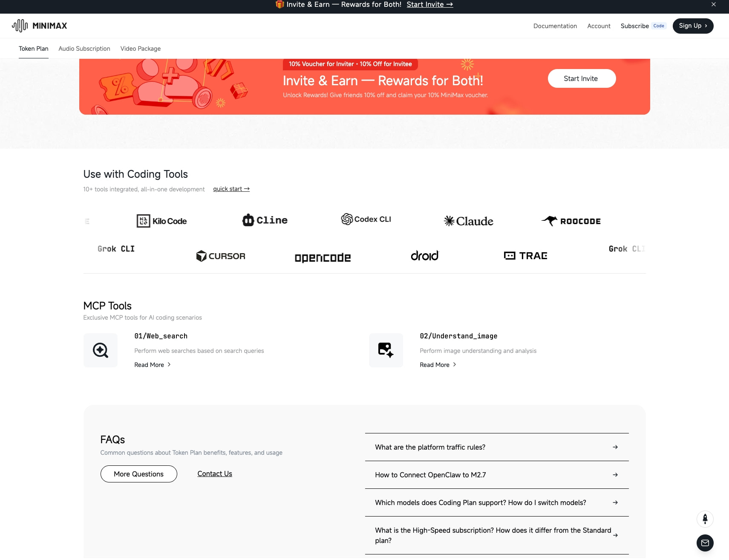
Task: Click the 'Invite & Earn — Rewards for Both!' banner title
Action: (383, 81)
